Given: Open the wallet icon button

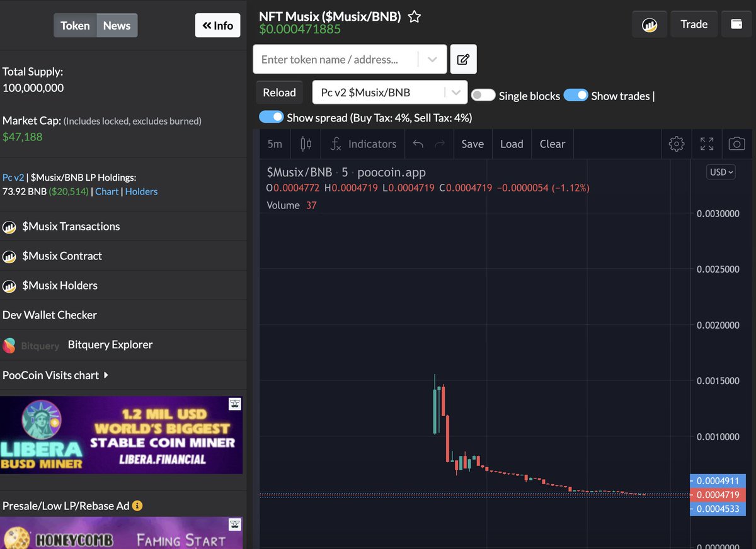Looking at the screenshot, I should (736, 25).
